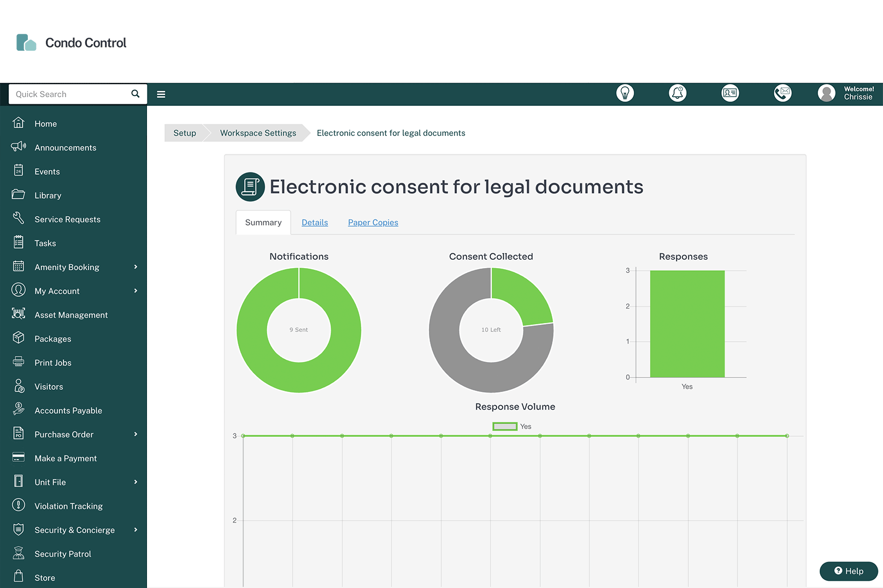883x588 pixels.
Task: Click the '10 Left' label in Consent chart
Action: coord(491,330)
